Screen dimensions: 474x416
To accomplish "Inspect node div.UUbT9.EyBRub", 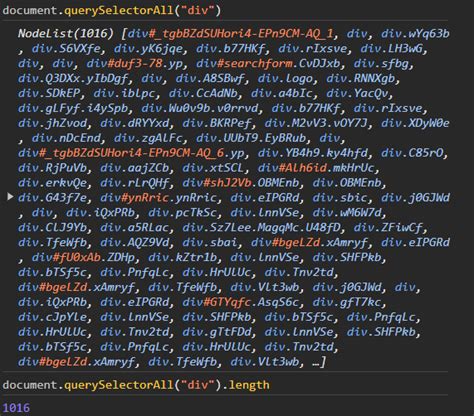I will (x=251, y=138).
